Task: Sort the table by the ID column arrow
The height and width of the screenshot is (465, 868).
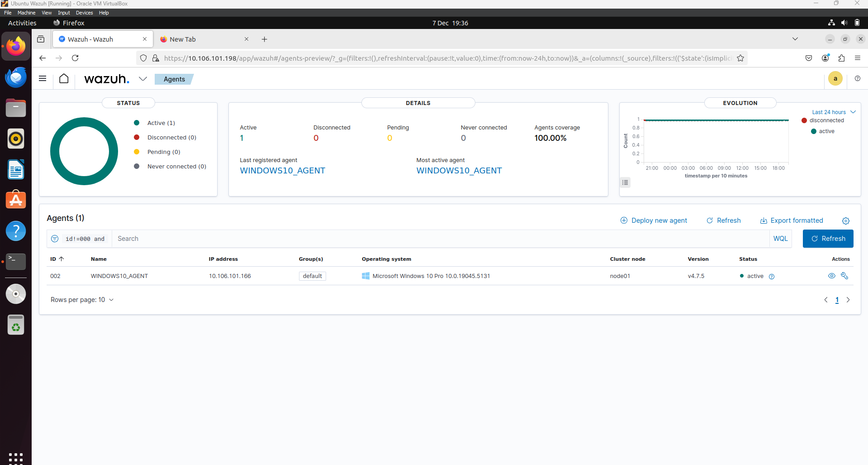Action: [62, 259]
